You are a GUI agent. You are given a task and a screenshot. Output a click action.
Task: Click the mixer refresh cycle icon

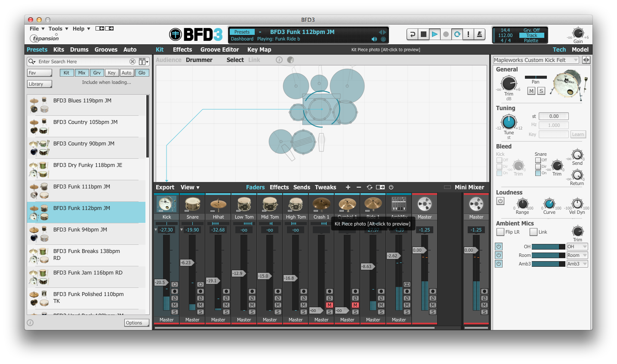(370, 187)
